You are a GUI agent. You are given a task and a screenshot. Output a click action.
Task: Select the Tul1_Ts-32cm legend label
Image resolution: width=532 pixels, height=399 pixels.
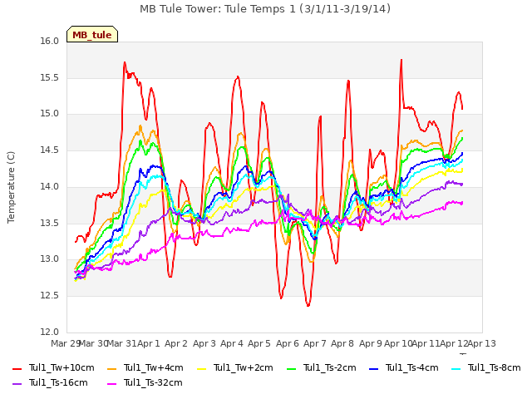tap(153, 382)
